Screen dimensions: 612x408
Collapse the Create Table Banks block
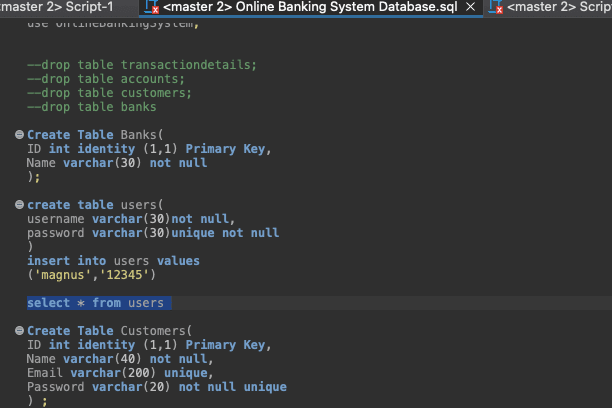pos(19,135)
